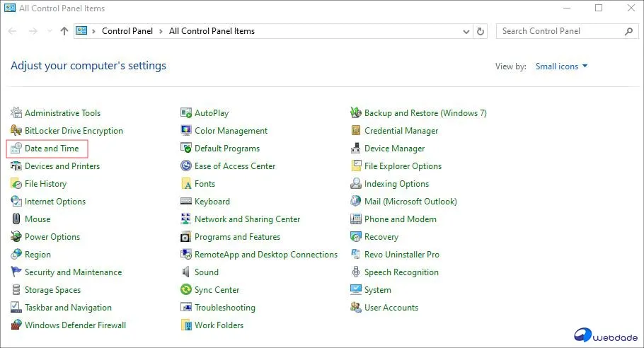Click the Color Management icon
This screenshot has height=348, width=644.
[x=187, y=131]
